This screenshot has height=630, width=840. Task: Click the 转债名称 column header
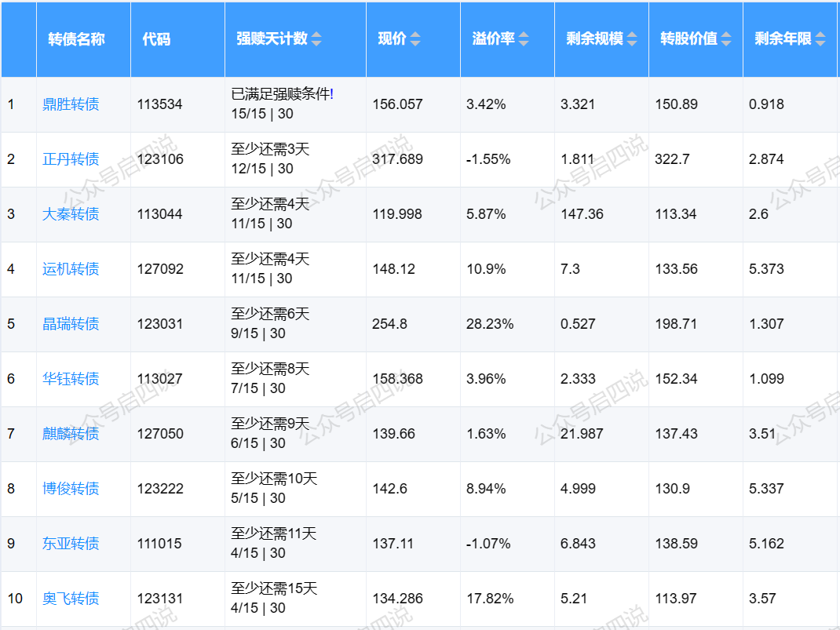click(76, 39)
